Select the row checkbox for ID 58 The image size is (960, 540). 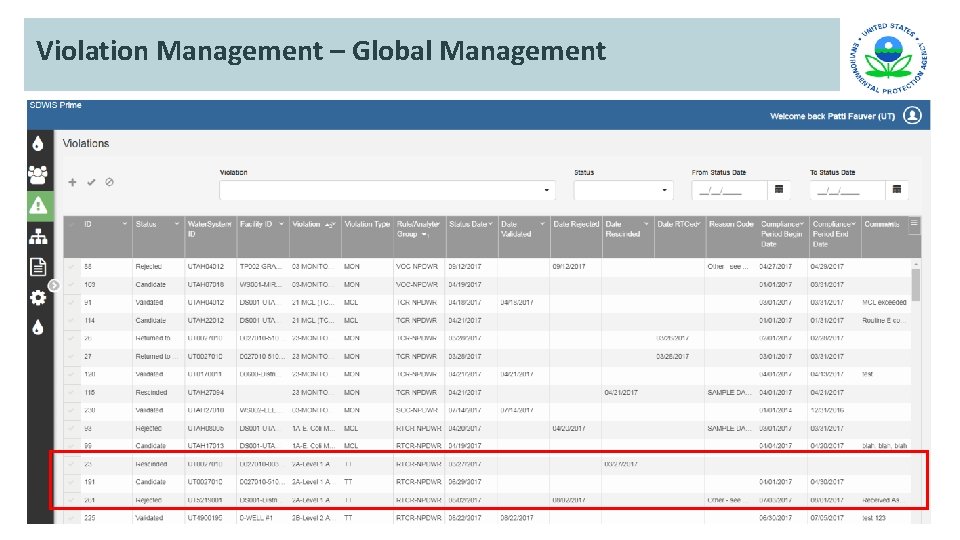72,266
